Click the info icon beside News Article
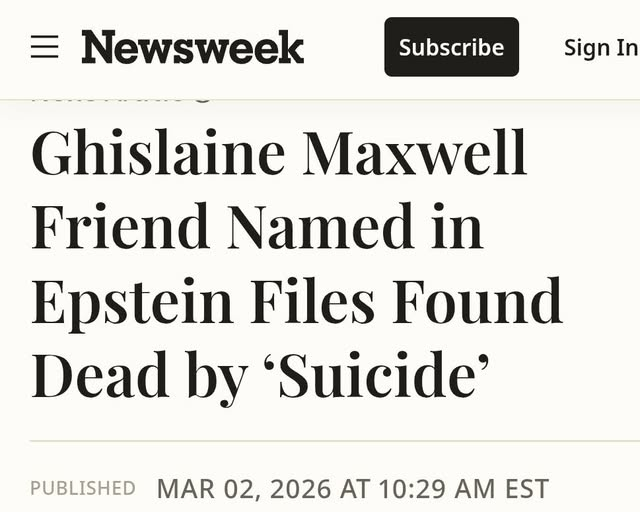This screenshot has width=640, height=512. 203,98
